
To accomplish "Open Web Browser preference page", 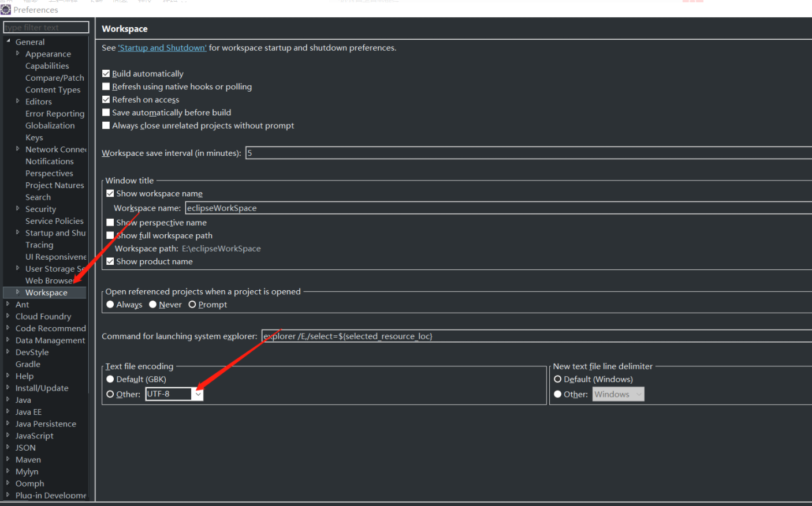I will point(51,280).
